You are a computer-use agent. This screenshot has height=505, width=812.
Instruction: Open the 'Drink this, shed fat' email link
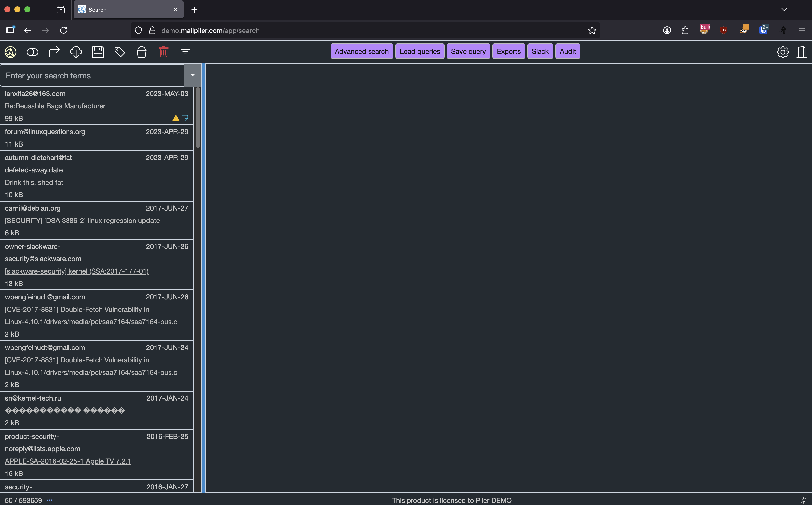click(x=34, y=182)
